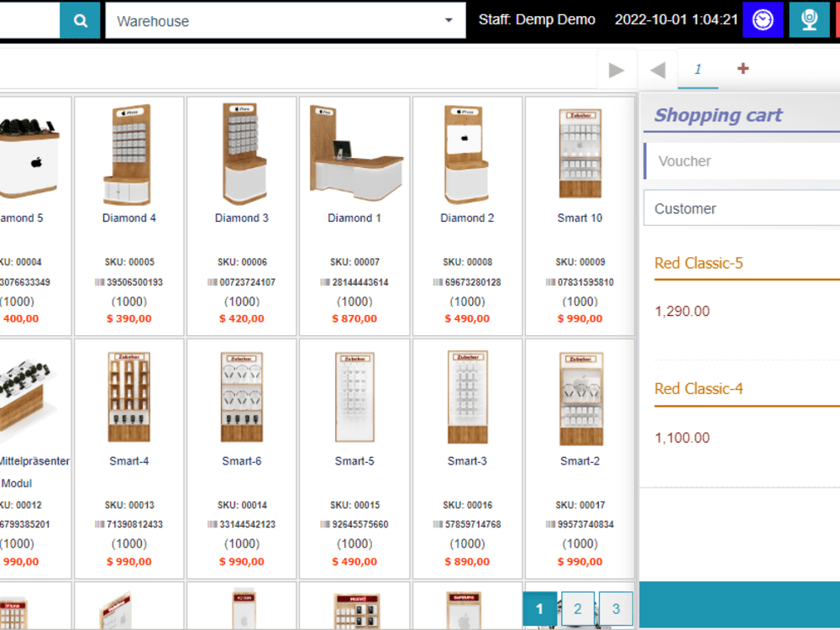Click the Diamond 3 product name

(242, 218)
